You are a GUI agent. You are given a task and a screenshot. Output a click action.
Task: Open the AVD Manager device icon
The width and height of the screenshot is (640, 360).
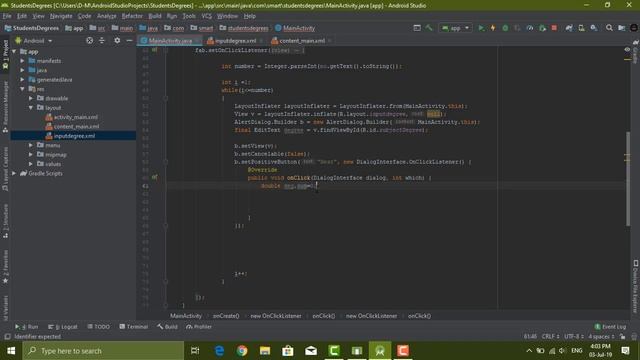click(x=581, y=28)
